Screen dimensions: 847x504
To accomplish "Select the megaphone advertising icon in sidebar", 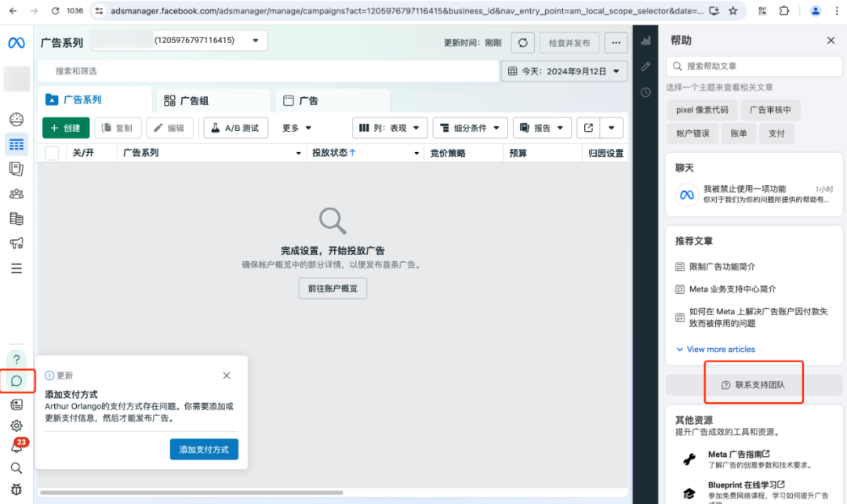I will (16, 244).
